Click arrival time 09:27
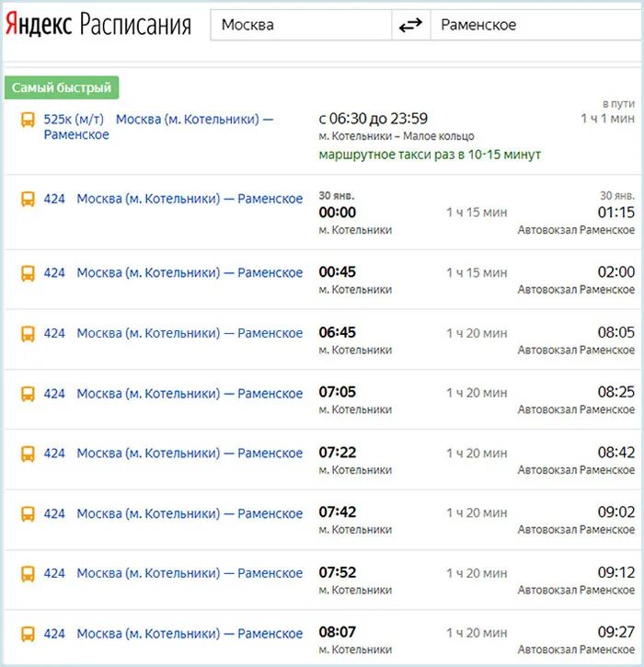 click(615, 632)
